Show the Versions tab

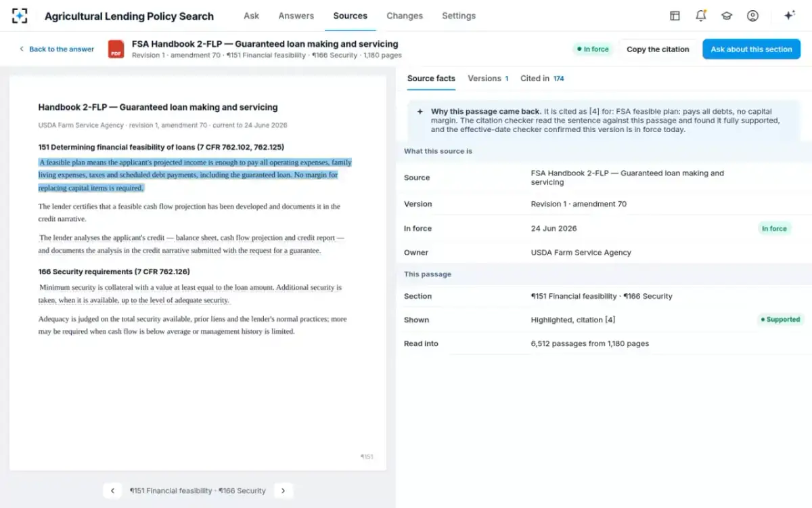[488, 79]
